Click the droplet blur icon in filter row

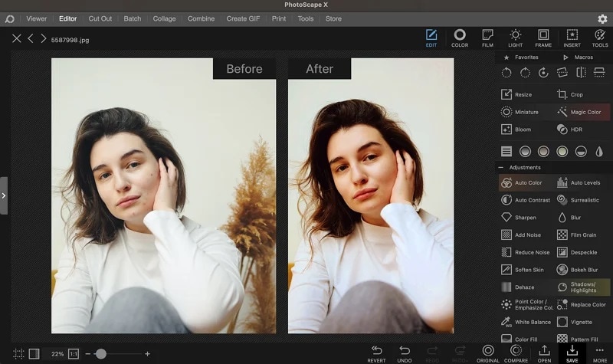coord(599,151)
